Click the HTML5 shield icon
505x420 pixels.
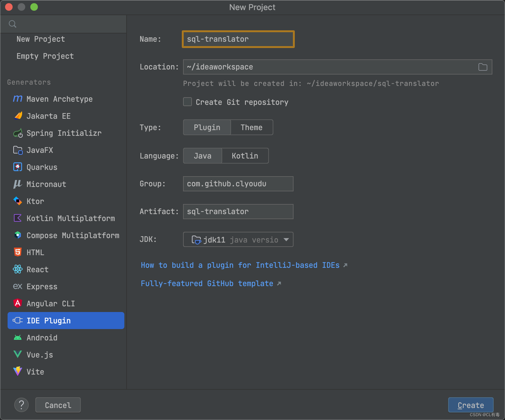[18, 252]
